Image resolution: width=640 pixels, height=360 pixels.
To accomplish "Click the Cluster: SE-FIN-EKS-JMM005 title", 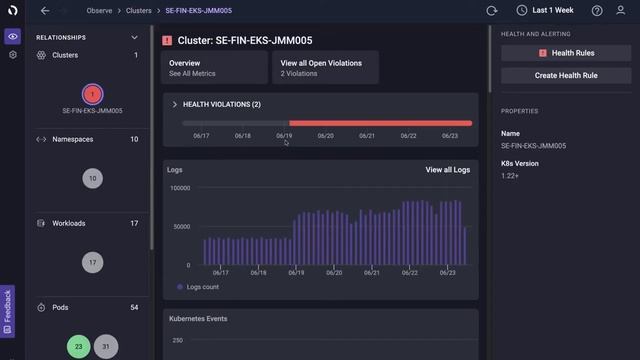I will click(x=245, y=40).
